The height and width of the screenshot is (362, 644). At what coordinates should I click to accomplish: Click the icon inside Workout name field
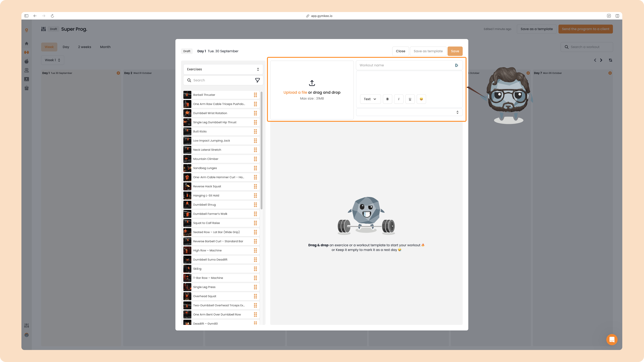click(x=457, y=65)
